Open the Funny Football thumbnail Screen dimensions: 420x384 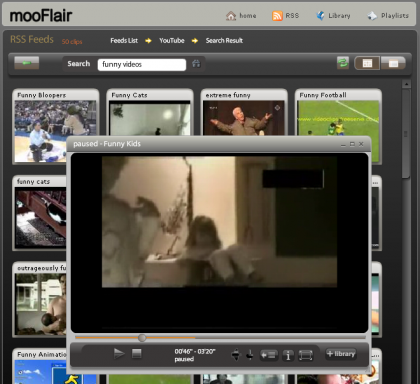click(338, 118)
